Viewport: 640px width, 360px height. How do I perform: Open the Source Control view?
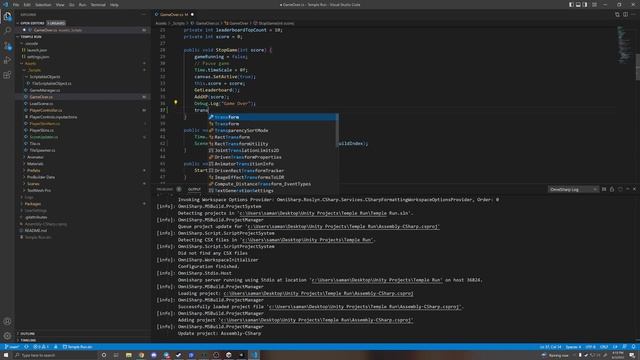[7, 46]
